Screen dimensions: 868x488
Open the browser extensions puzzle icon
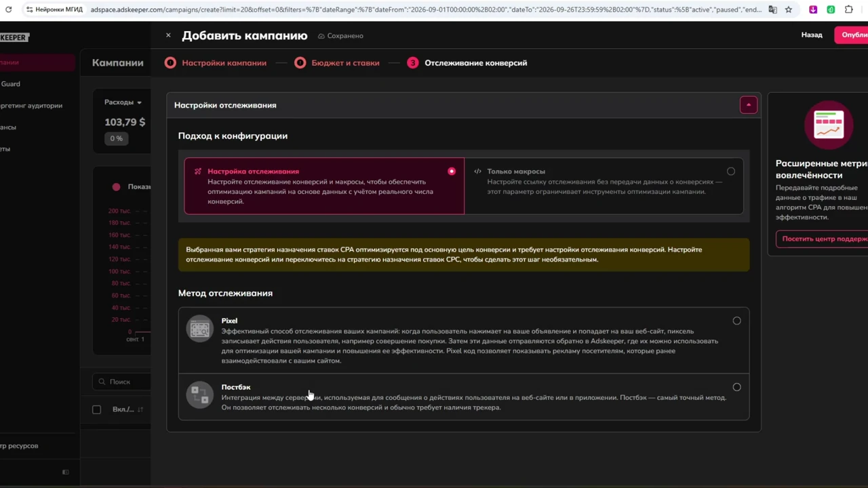coord(849,9)
